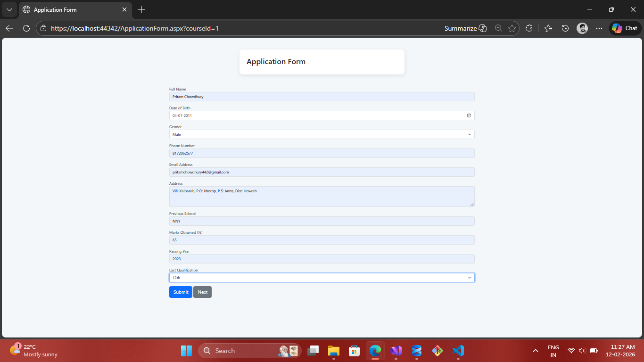Open Visual Studio Code from taskbar

(458, 351)
